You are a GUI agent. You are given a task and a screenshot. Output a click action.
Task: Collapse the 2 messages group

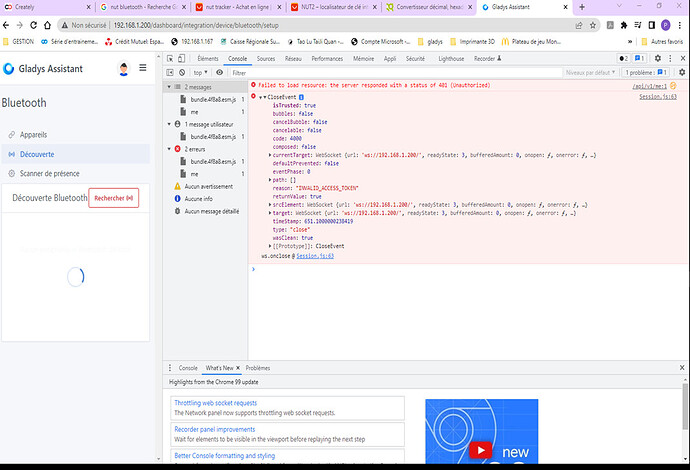coord(169,87)
